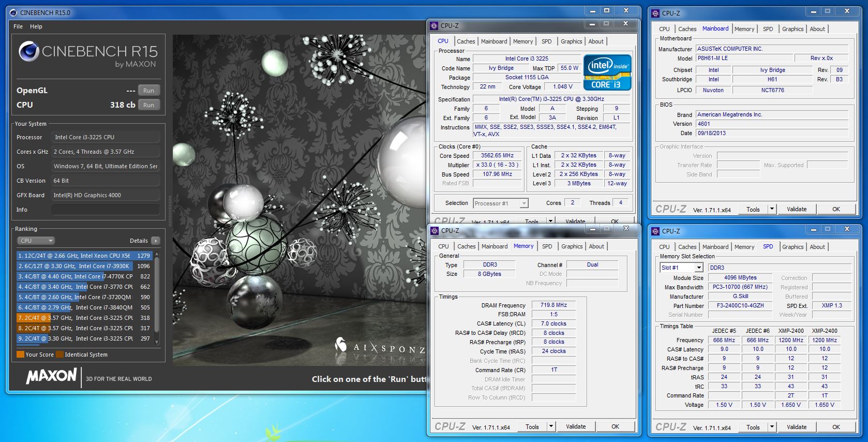
Task: Open Mainboard tab in CPU-Z window showing SPD
Action: click(x=715, y=247)
